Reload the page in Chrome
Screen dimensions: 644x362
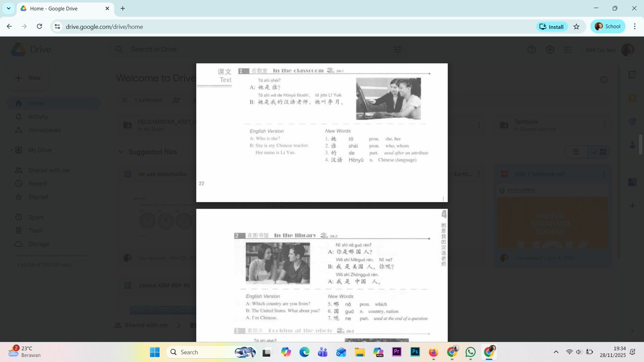(39, 26)
